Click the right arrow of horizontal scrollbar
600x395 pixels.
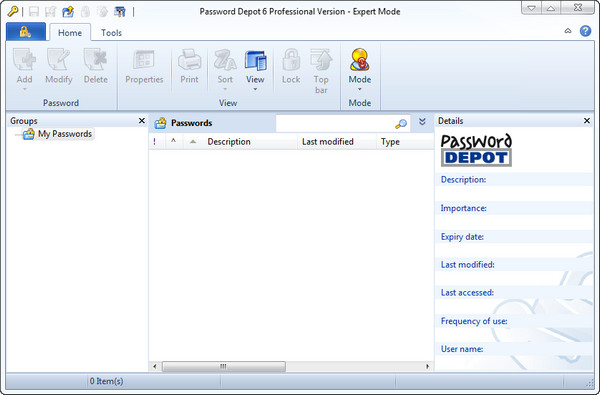427,366
